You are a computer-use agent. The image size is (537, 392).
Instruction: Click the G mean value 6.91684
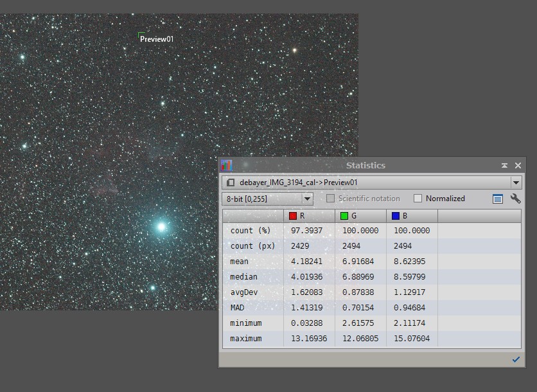click(x=358, y=262)
